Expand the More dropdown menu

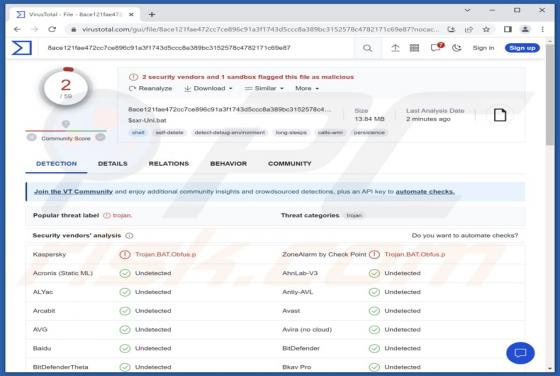(x=307, y=88)
